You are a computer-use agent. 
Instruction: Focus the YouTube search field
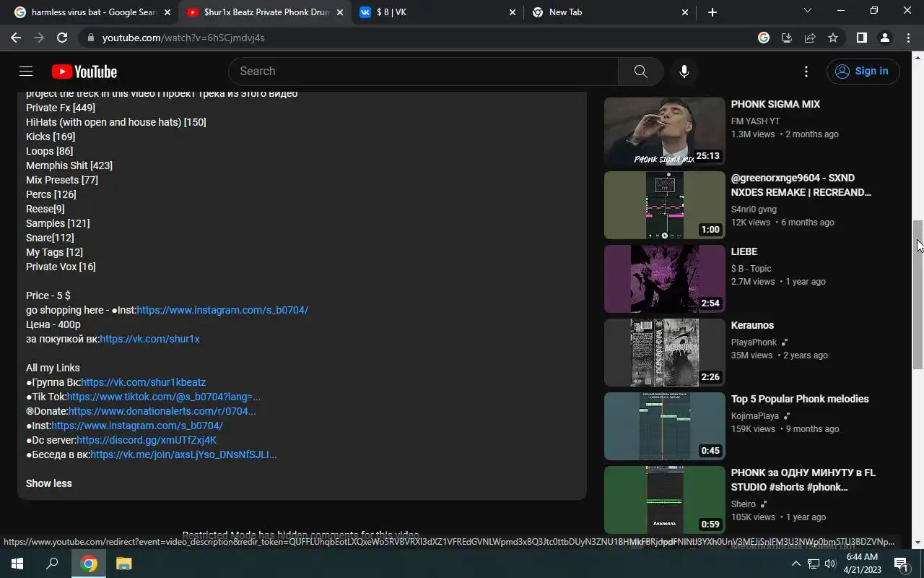424,71
